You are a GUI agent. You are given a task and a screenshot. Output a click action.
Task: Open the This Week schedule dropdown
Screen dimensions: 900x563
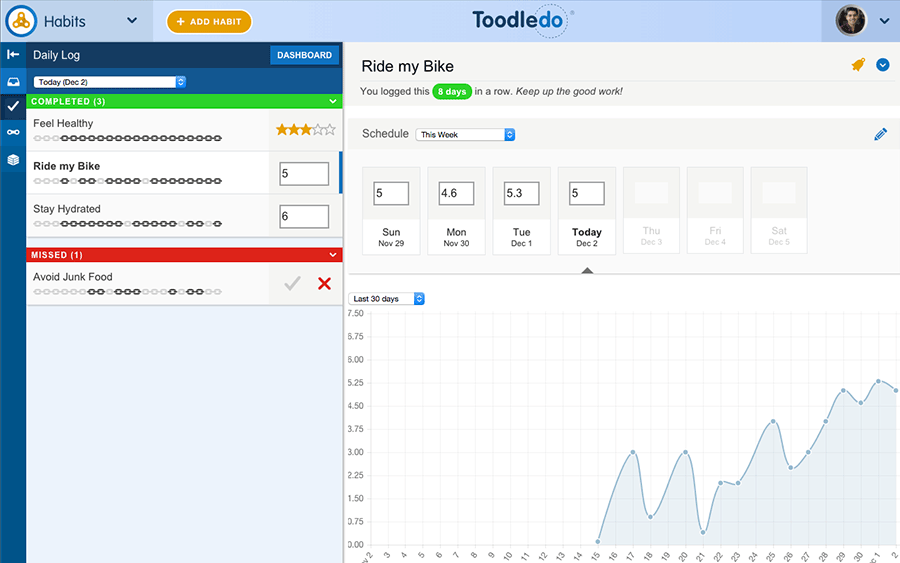click(465, 134)
